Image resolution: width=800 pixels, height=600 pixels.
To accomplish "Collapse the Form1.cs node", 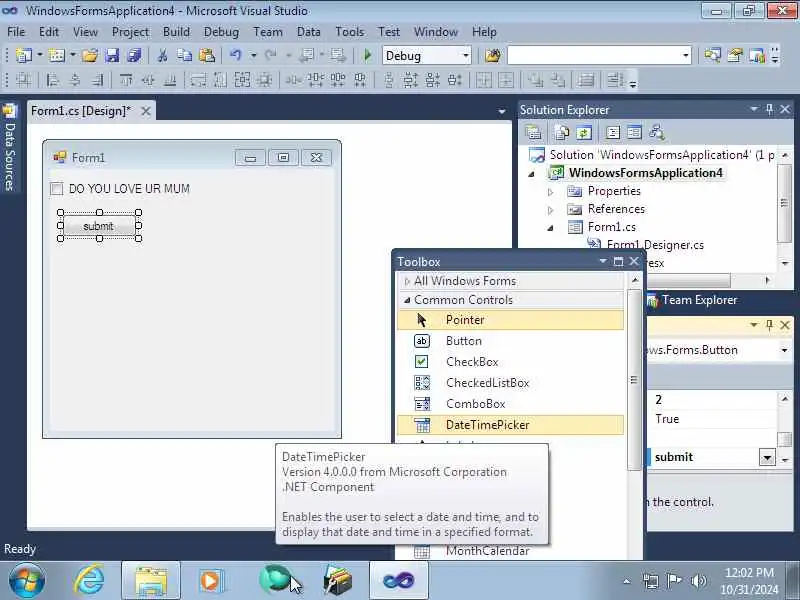I will click(551, 228).
